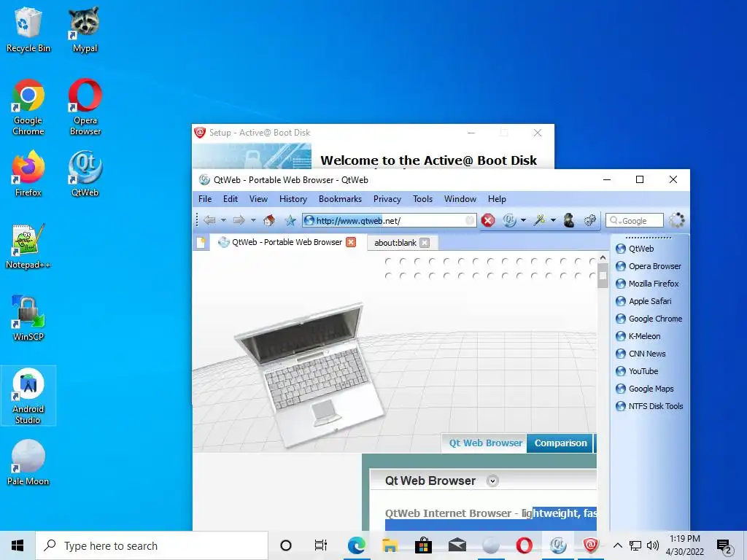Open the Bookmarks menu

coord(340,199)
